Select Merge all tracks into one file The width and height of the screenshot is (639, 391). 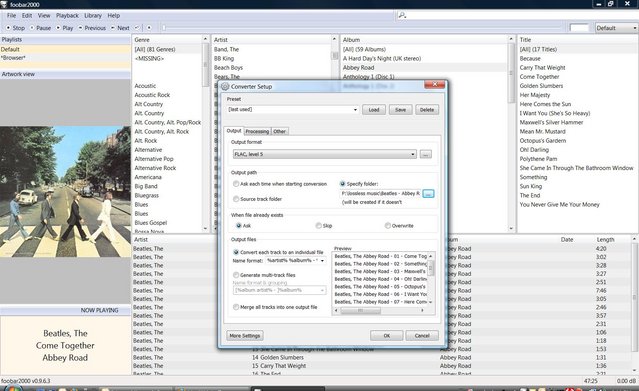pos(236,307)
